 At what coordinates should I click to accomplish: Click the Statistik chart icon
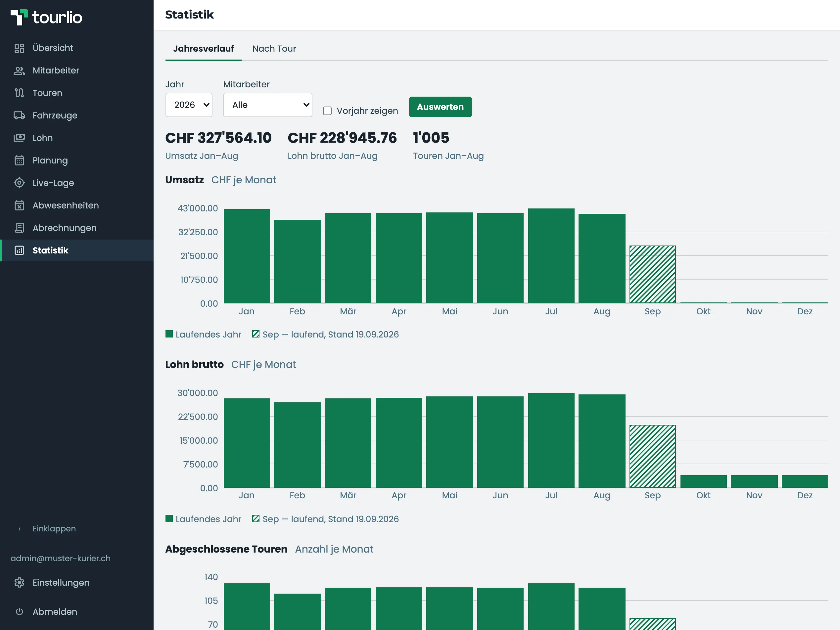coord(19,250)
